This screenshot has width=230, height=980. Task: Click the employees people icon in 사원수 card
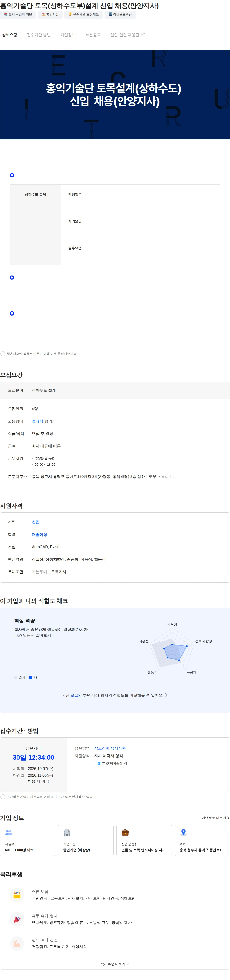9,832
